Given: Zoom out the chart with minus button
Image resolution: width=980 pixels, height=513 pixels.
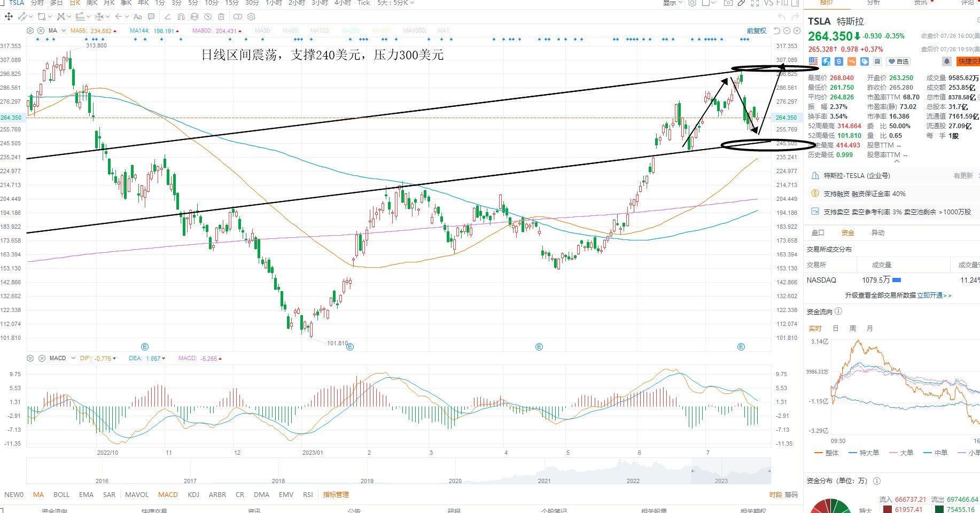Looking at the screenshot, I should tap(787, 31).
